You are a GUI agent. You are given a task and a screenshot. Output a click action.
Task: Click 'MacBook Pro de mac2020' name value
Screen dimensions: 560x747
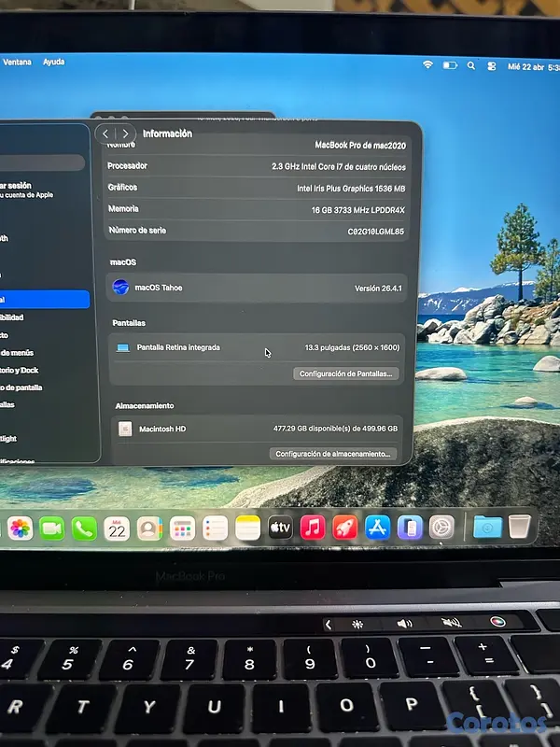[360, 146]
